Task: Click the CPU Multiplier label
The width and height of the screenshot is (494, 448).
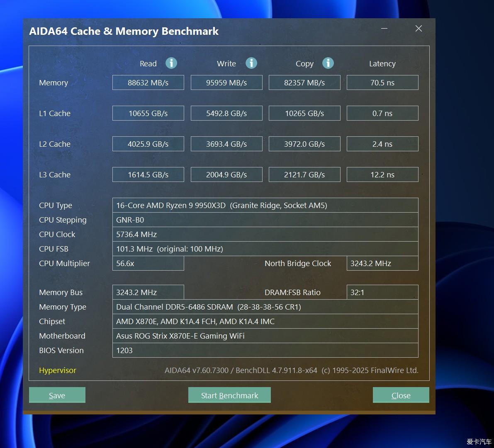Action: point(65,264)
